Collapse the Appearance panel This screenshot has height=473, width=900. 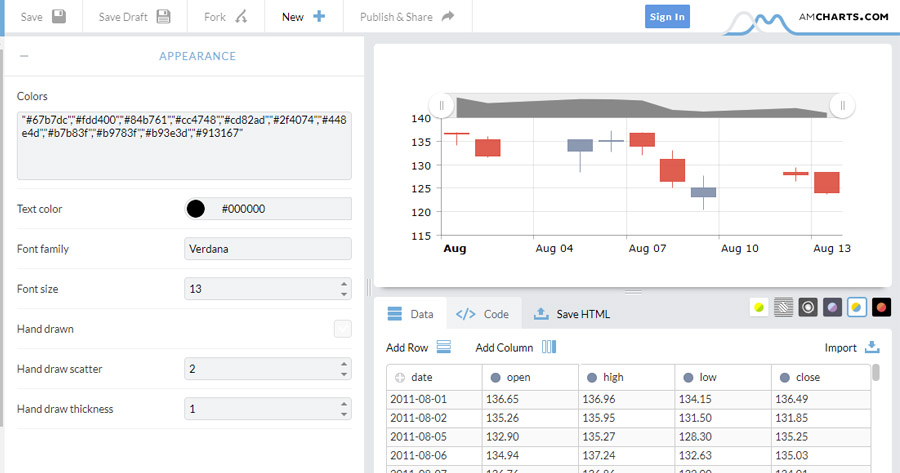(x=24, y=56)
